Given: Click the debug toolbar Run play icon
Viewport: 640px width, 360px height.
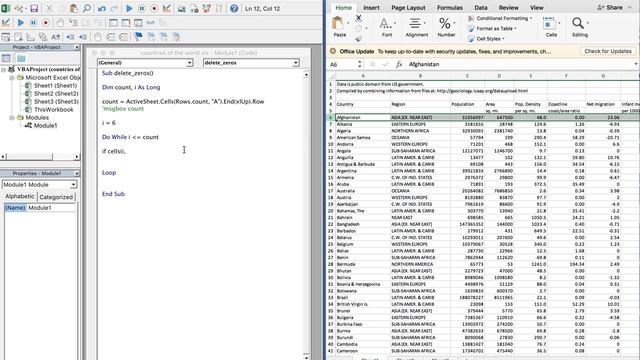Looking at the screenshot, I should 20,23.
